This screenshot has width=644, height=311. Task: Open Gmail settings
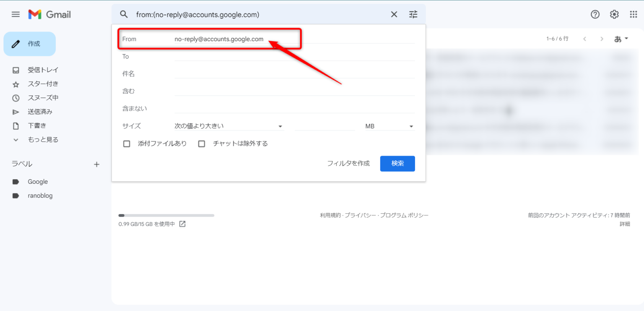tap(614, 14)
